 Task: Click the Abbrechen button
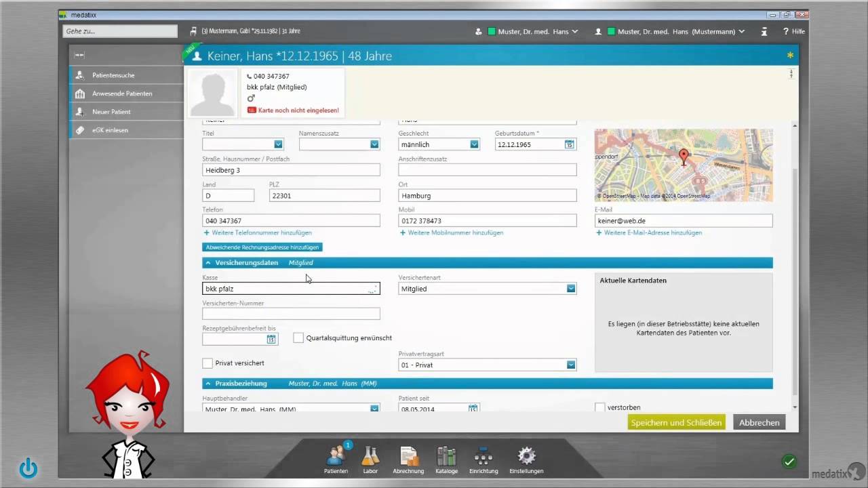coord(759,422)
